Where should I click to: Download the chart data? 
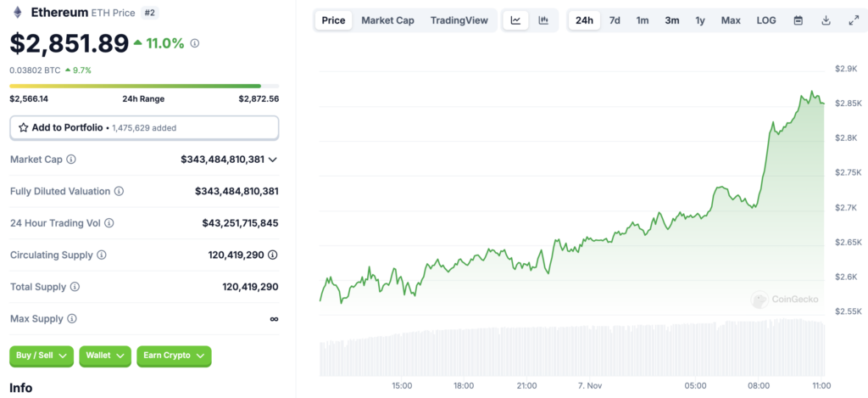(x=826, y=20)
